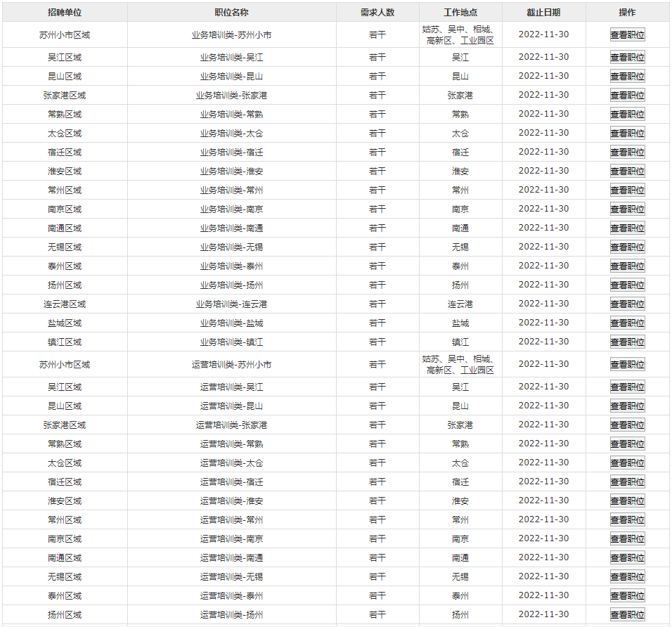
Task: Click 张家港区域 in 业务培训类-张家港 row
Action: (65, 95)
